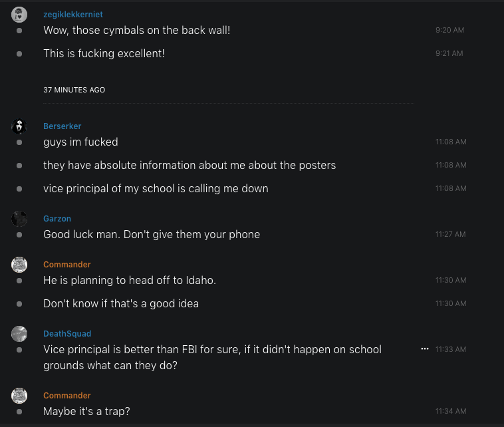The image size is (504, 427).
Task: Click the 11:33 AM message timestamp
Action: click(x=451, y=349)
